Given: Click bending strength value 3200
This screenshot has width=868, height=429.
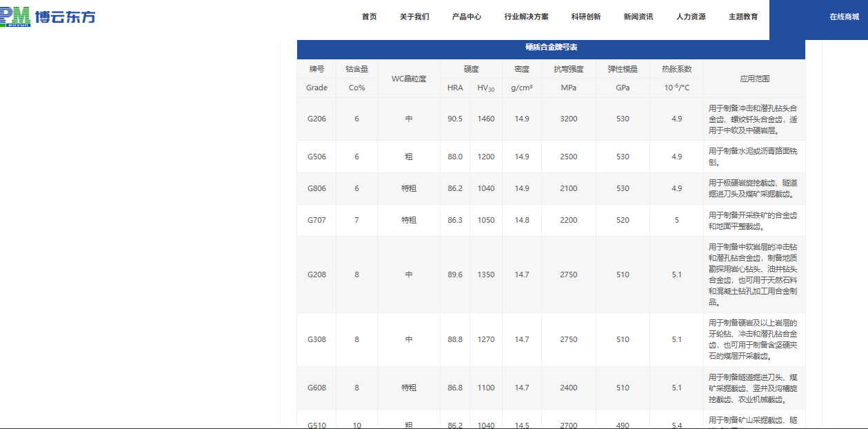Looking at the screenshot, I should tap(569, 119).
